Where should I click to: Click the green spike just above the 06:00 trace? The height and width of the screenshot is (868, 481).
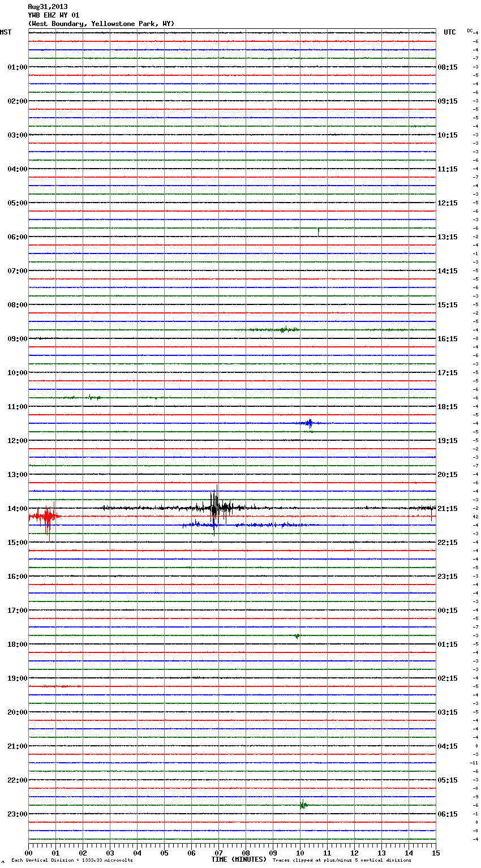pyautogui.click(x=319, y=231)
